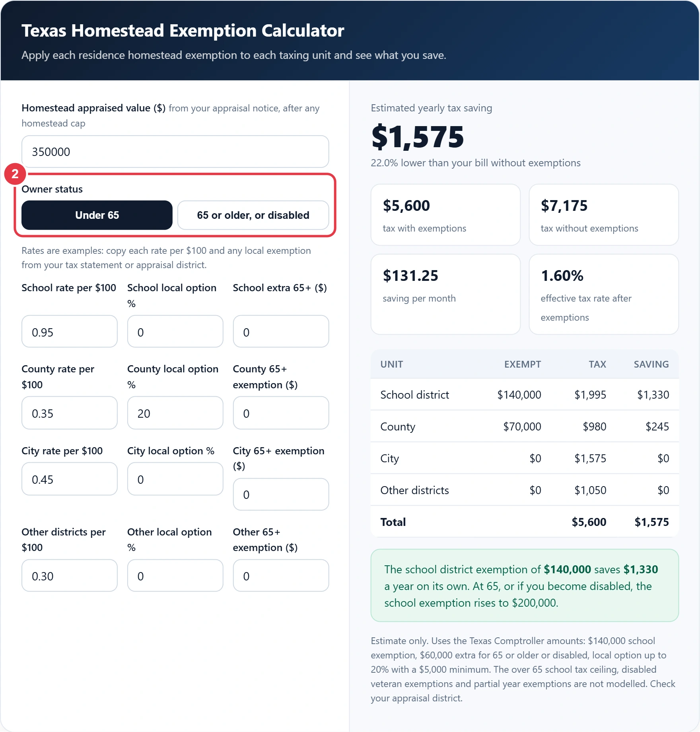The image size is (700, 732).
Task: Click the School district row name
Action: tap(414, 395)
